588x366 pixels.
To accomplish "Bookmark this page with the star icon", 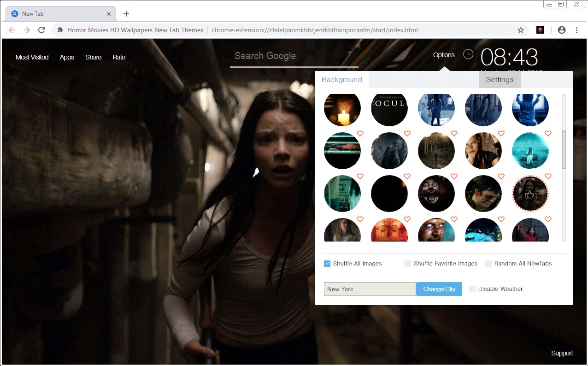I will tap(521, 30).
